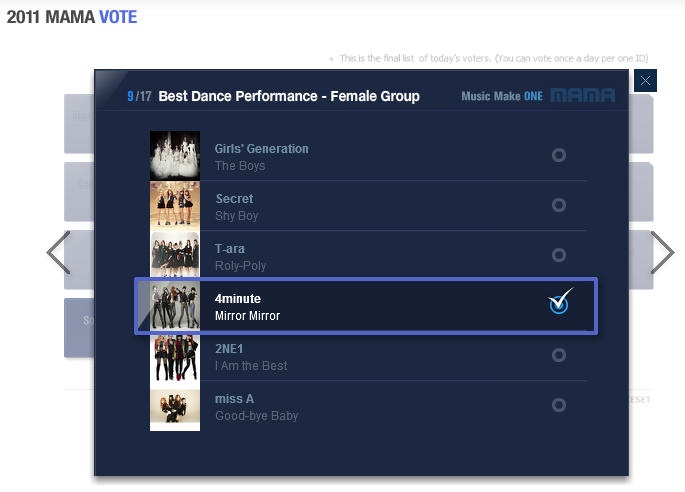Viewport: 685px width, 492px height.
Task: Go to the next category arrow
Action: [x=662, y=252]
